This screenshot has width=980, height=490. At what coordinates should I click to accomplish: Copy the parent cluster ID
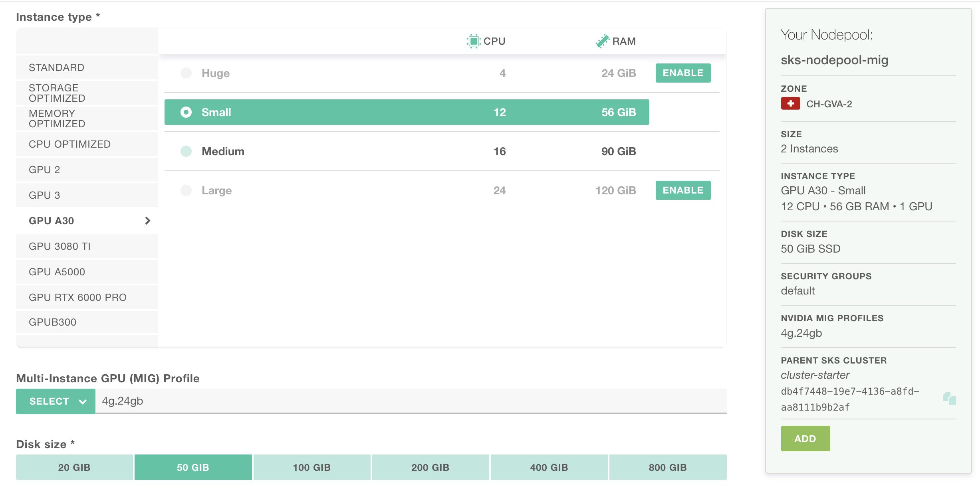[x=949, y=399]
